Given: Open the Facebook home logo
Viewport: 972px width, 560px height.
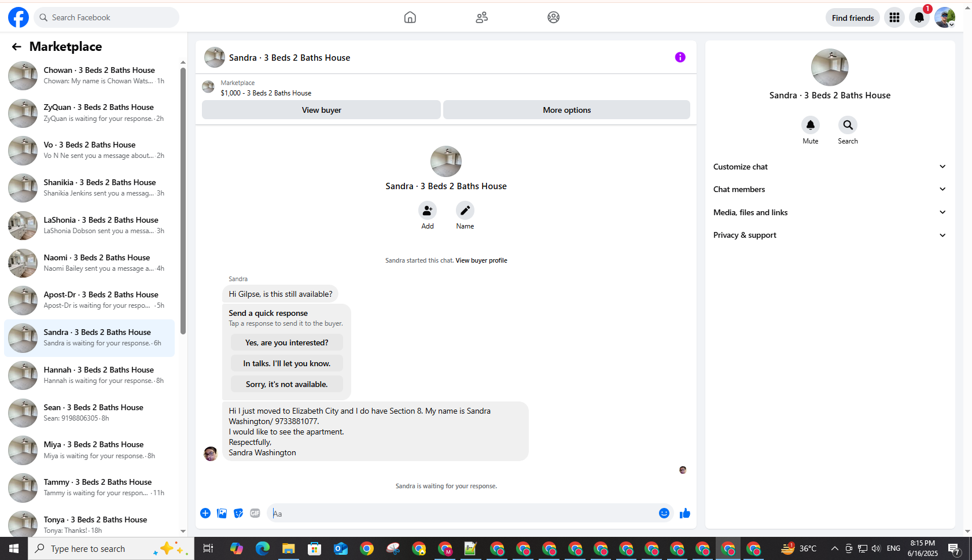Looking at the screenshot, I should point(19,17).
